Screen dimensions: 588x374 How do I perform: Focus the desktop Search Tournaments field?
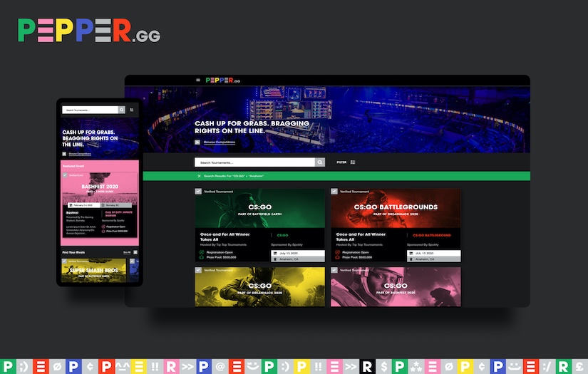254,162
